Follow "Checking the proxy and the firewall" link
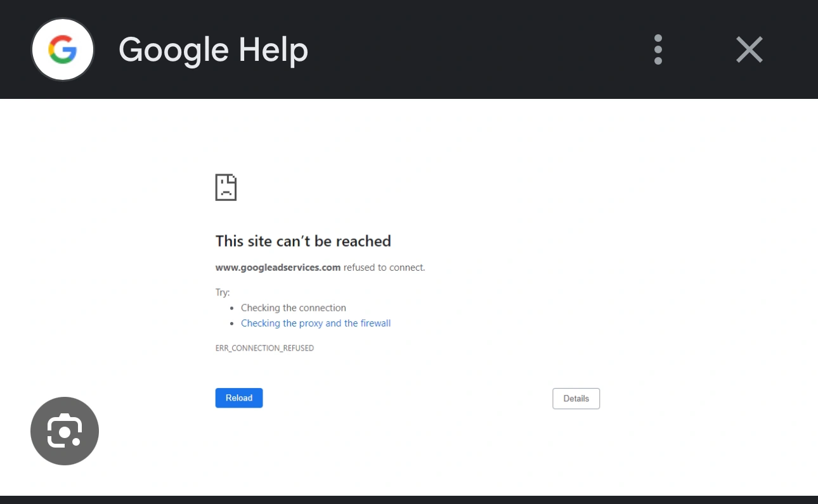Image resolution: width=818 pixels, height=504 pixels. (x=316, y=323)
